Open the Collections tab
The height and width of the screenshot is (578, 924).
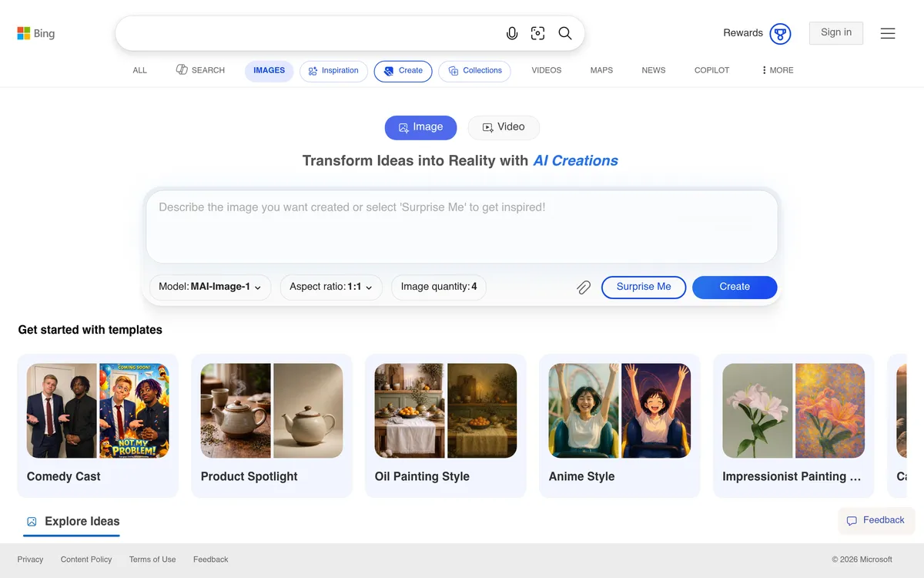coord(474,71)
